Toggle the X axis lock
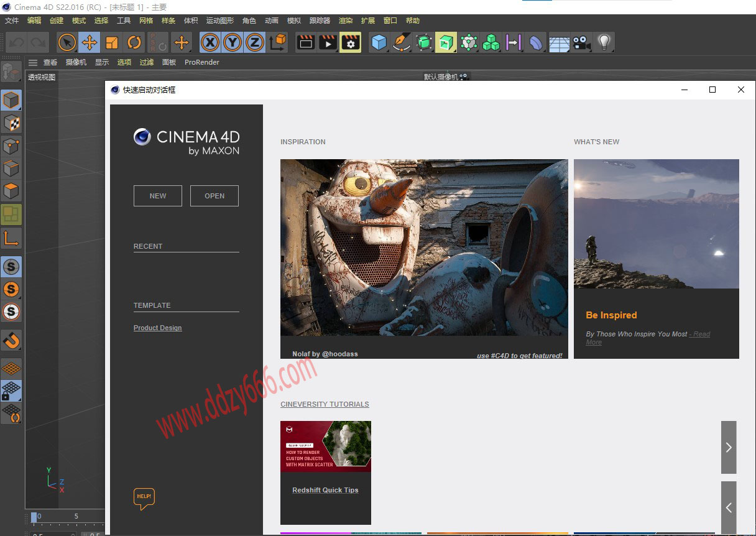Viewport: 756px width, 536px height. coord(211,42)
